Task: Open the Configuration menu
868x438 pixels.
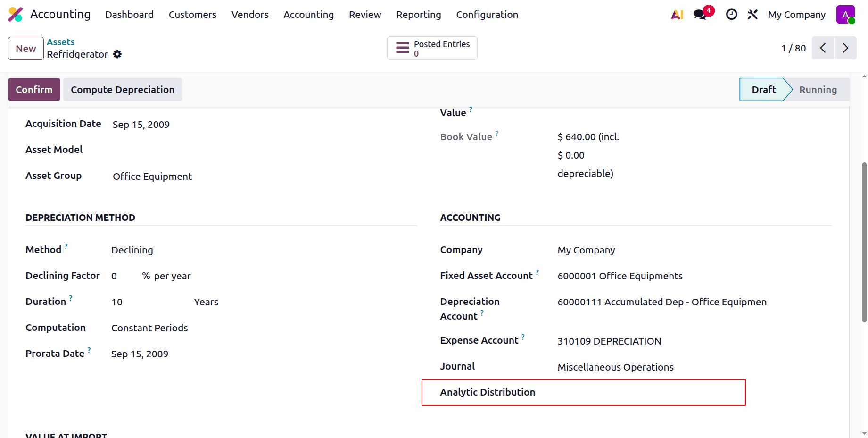Action: pos(487,15)
